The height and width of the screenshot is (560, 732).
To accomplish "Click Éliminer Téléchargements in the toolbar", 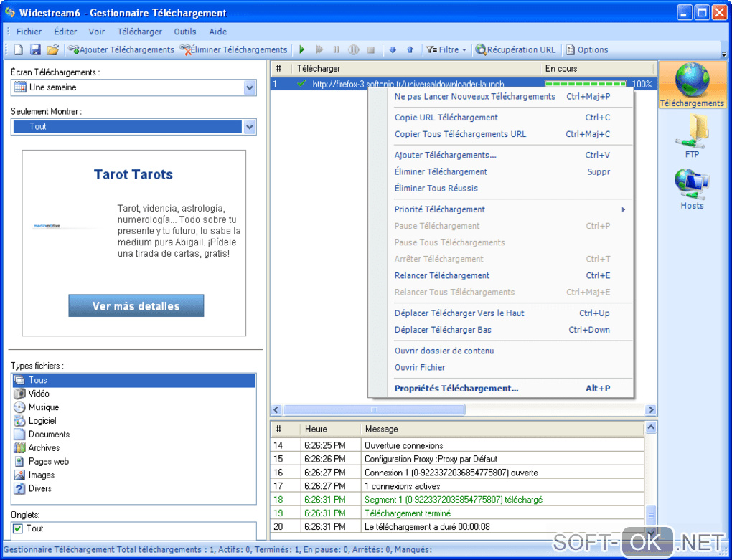I will pyautogui.click(x=233, y=50).
